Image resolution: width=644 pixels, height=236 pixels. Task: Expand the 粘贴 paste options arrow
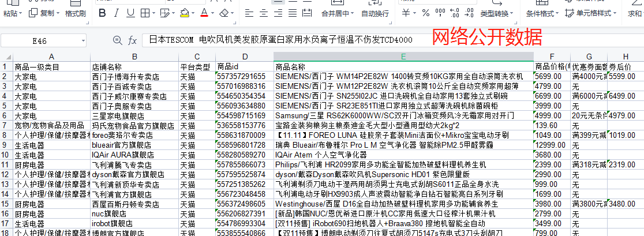(x=21, y=14)
